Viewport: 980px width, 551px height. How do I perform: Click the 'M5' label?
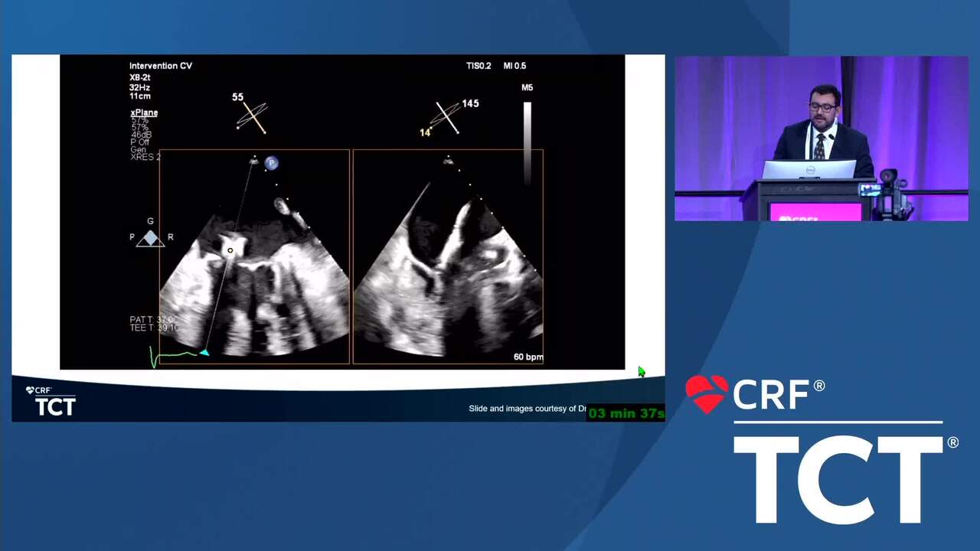tap(527, 88)
